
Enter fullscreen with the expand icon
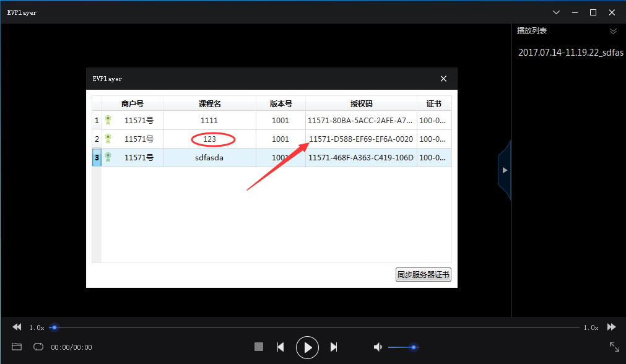pyautogui.click(x=614, y=347)
